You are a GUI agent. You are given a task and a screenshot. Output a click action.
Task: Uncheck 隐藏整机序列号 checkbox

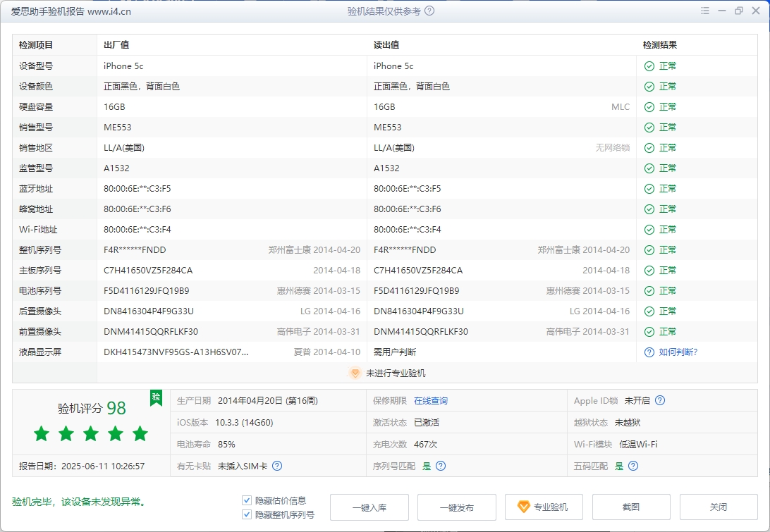point(247,515)
